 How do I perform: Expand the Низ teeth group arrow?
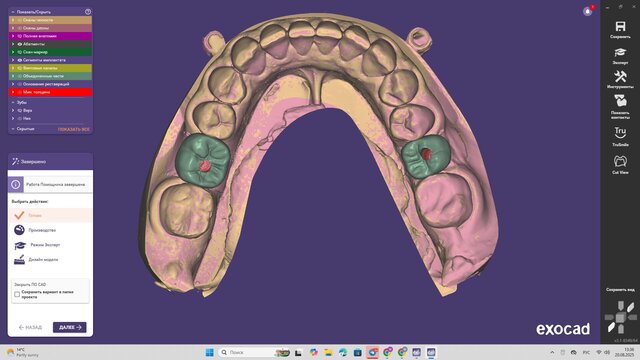13,118
